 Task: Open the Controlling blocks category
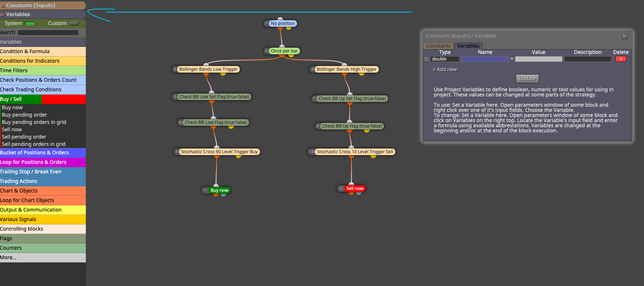43,229
